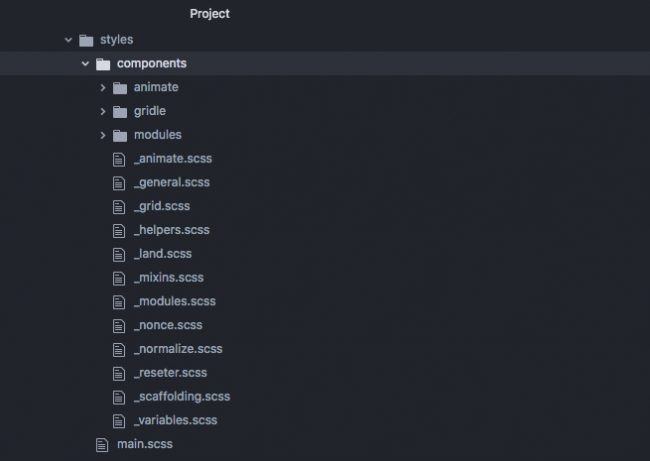Image resolution: width=650 pixels, height=461 pixels.
Task: Click the styles folder icon
Action: pos(86,40)
